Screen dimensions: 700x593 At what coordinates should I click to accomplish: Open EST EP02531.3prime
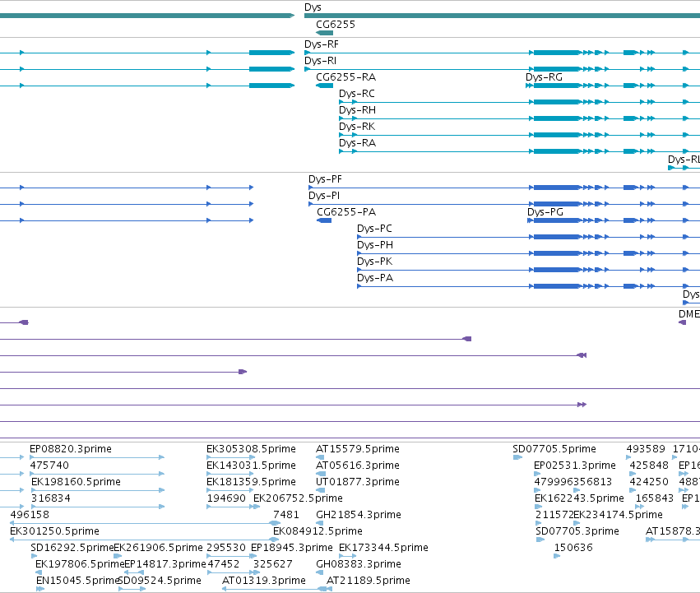pos(575,466)
